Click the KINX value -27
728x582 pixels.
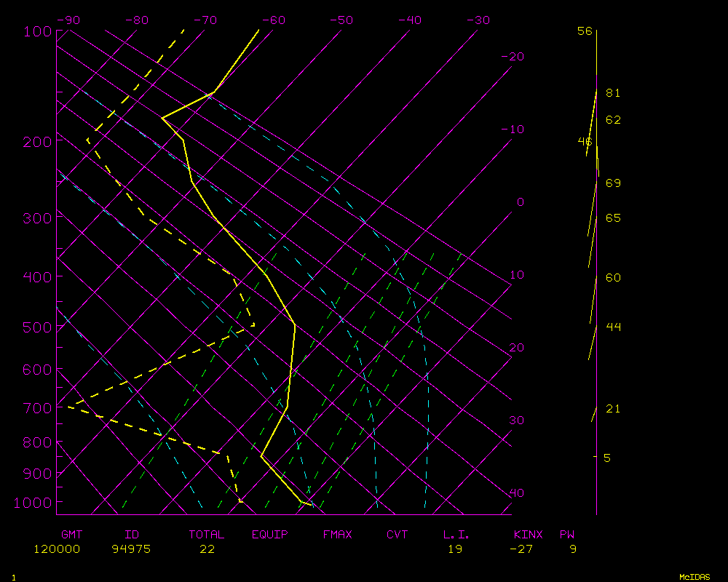coord(521,549)
